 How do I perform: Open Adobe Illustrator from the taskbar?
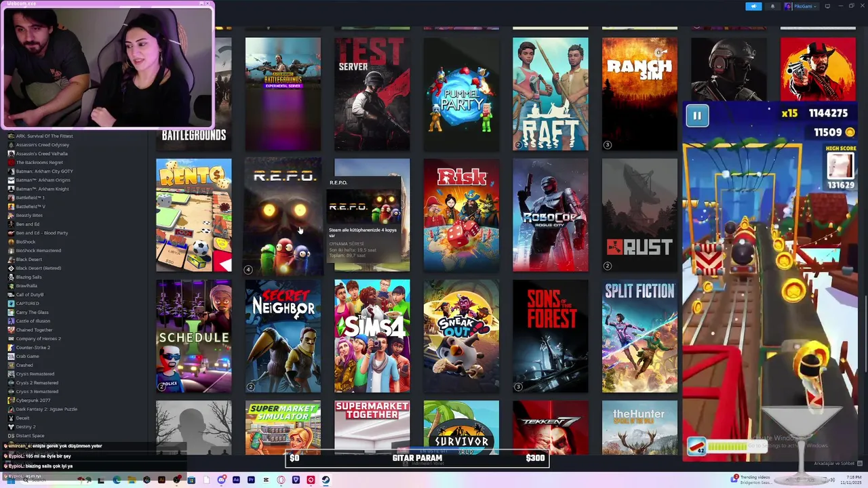161,480
